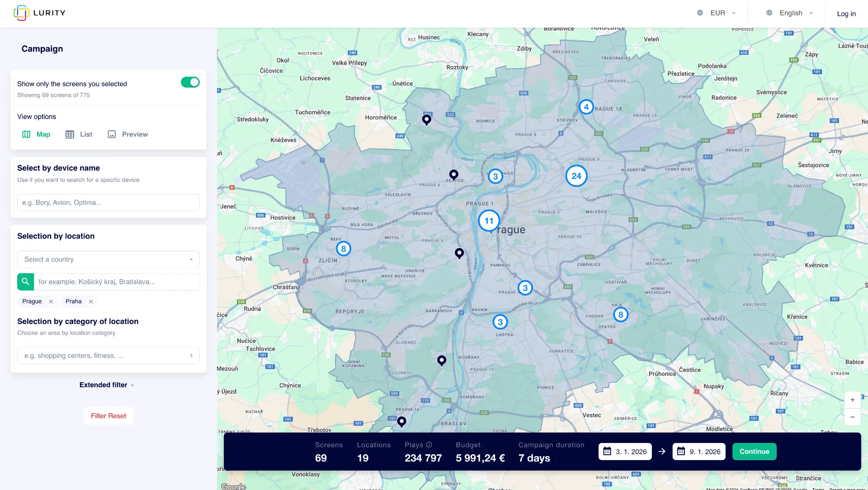Select the map pin at Dejvice
Viewport: 868px width, 490px height.
(x=454, y=175)
